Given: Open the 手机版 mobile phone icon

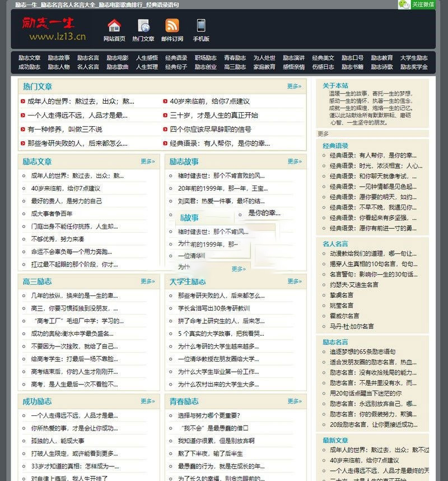Looking at the screenshot, I should tap(200, 30).
